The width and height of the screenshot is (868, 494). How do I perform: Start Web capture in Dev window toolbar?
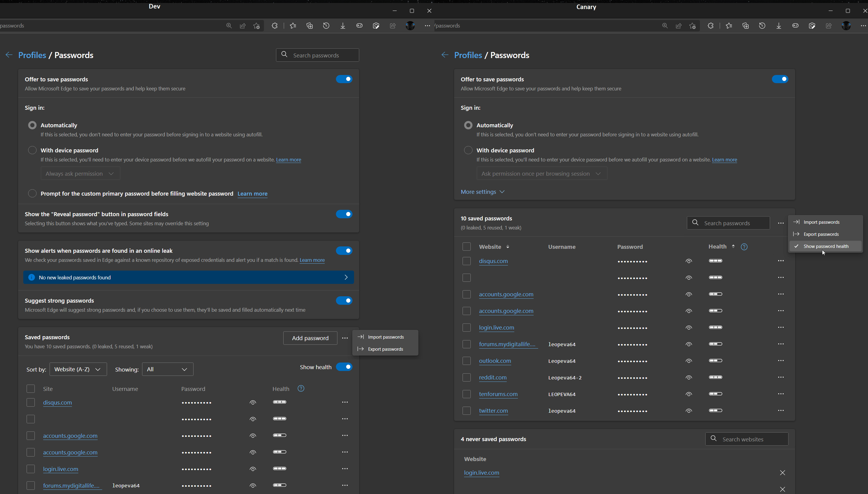[376, 25]
